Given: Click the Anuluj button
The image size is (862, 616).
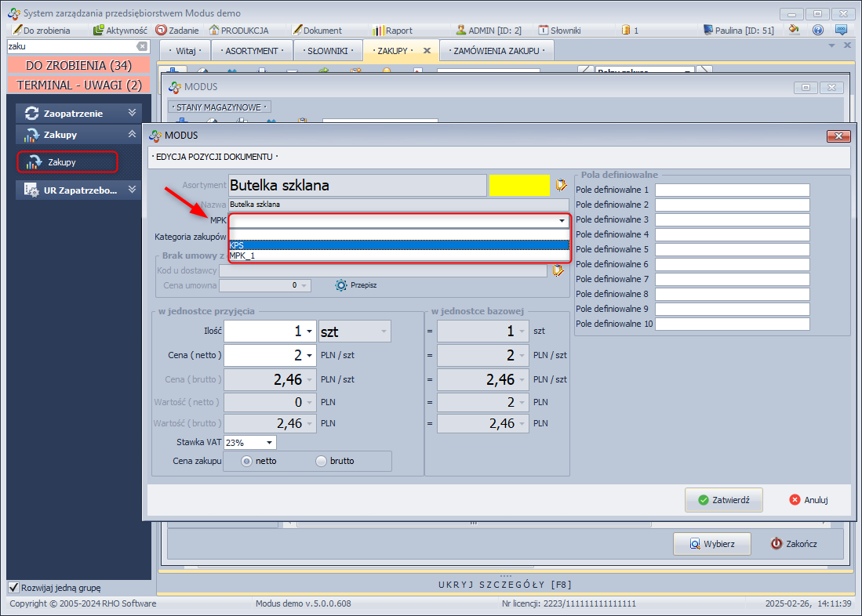Looking at the screenshot, I should 808,499.
